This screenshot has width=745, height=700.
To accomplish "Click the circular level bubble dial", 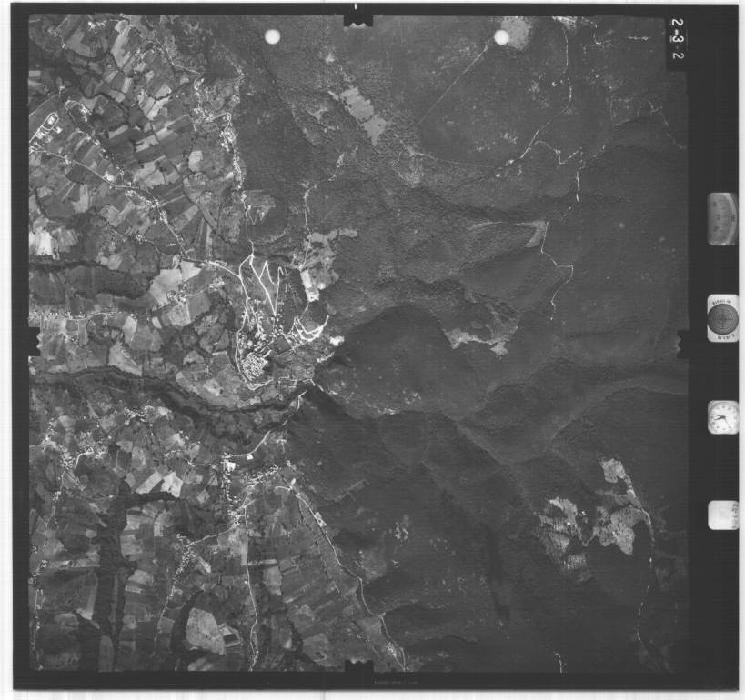I will click(x=722, y=319).
